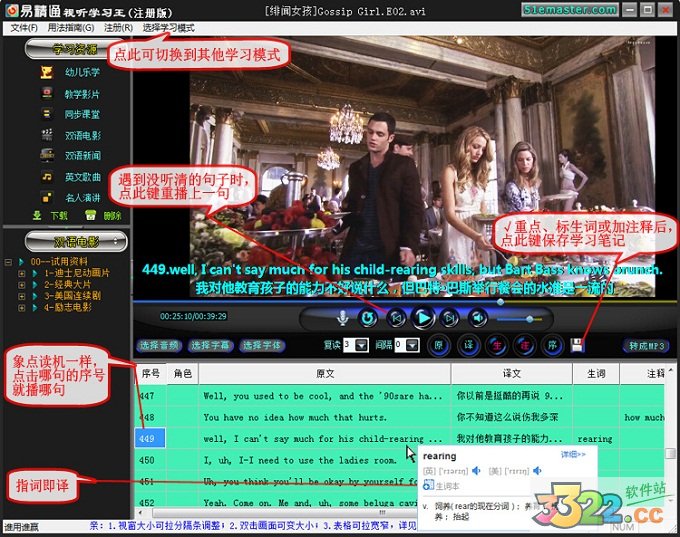The height and width of the screenshot is (537, 680).
Task: Open the 选择学习模式 menu
Action: tap(168, 28)
